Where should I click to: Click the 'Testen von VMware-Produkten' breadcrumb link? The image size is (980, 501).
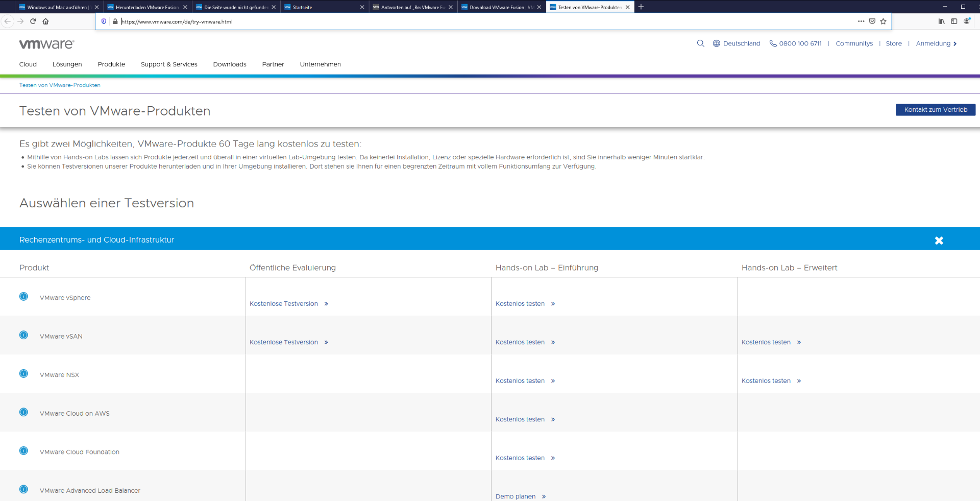[60, 85]
